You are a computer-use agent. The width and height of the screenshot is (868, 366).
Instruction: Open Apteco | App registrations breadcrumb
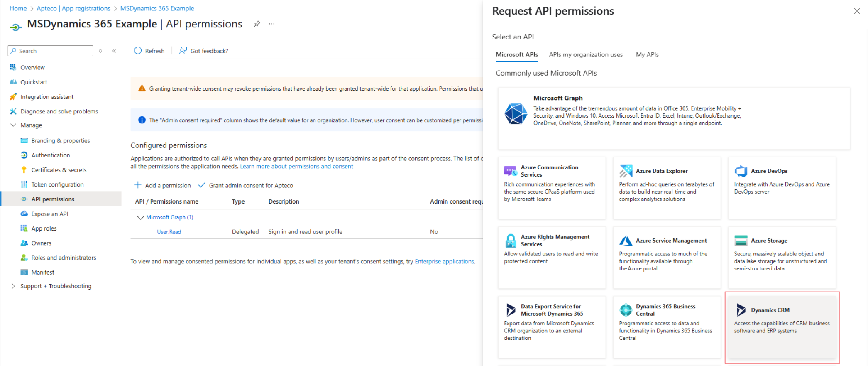(x=73, y=8)
